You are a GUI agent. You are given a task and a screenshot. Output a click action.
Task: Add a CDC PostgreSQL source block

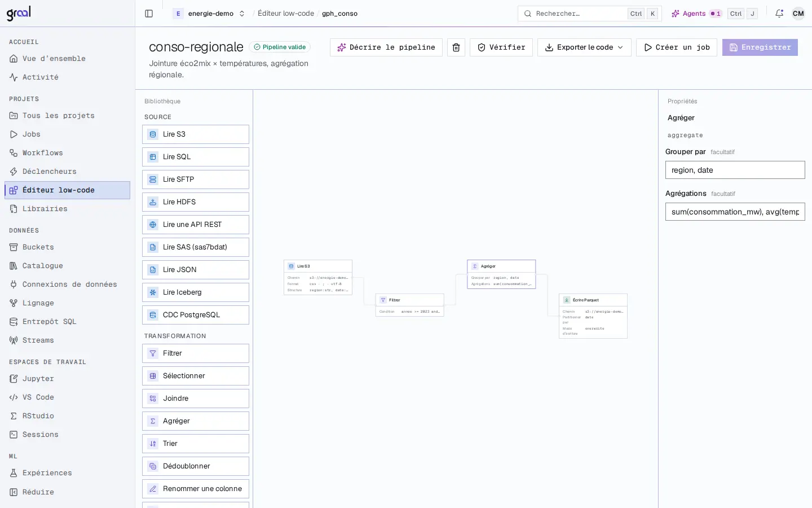(196, 315)
